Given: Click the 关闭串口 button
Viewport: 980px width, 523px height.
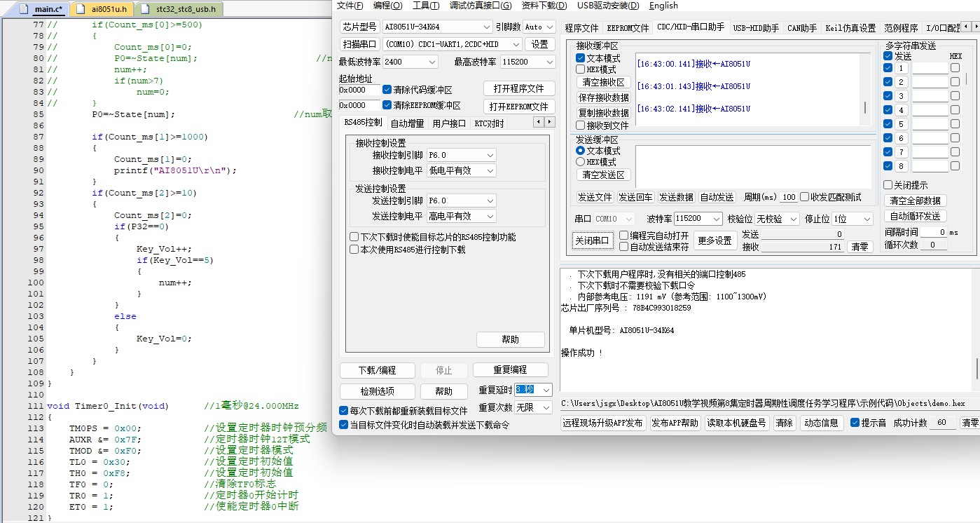Looking at the screenshot, I should tap(593, 240).
